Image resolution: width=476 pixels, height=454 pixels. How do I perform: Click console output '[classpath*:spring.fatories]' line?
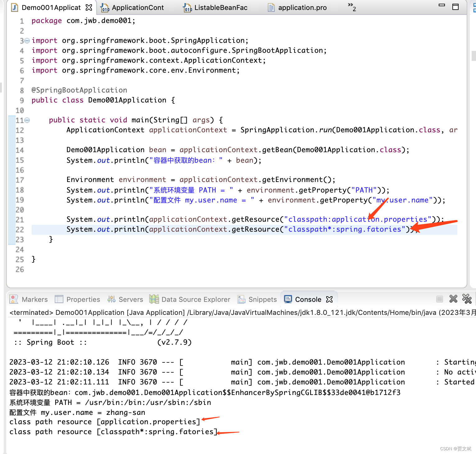pos(113,432)
